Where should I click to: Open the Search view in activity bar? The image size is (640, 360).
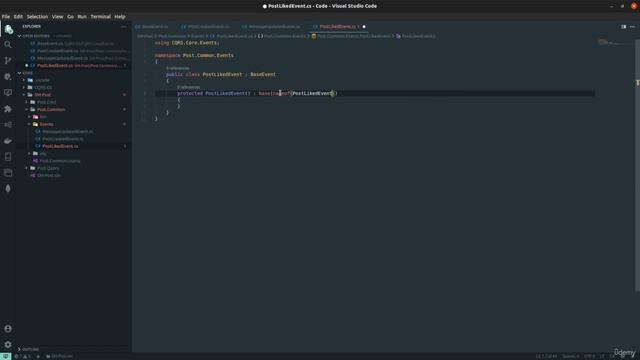(x=8, y=44)
